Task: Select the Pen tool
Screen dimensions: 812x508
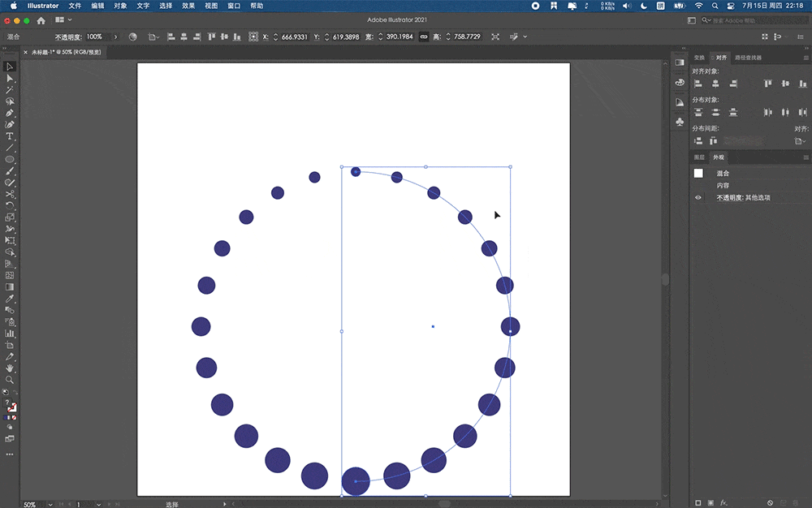Action: 9,113
